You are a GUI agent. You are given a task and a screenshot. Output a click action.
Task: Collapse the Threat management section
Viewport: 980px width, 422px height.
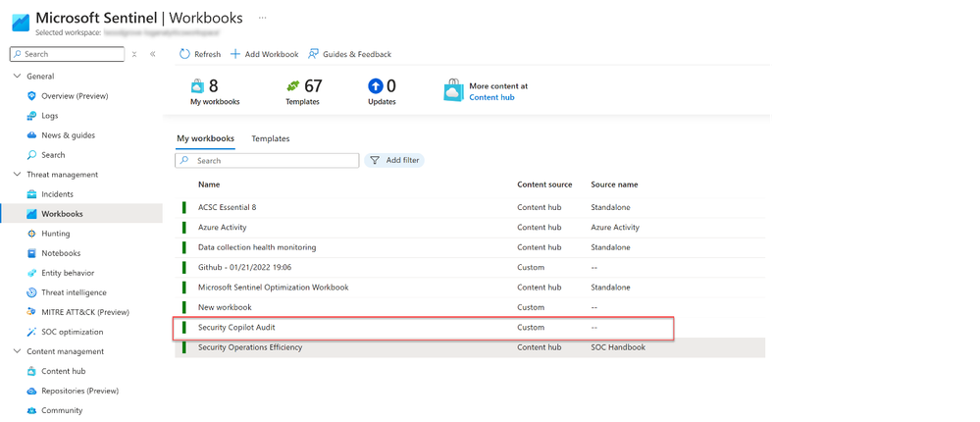point(17,175)
